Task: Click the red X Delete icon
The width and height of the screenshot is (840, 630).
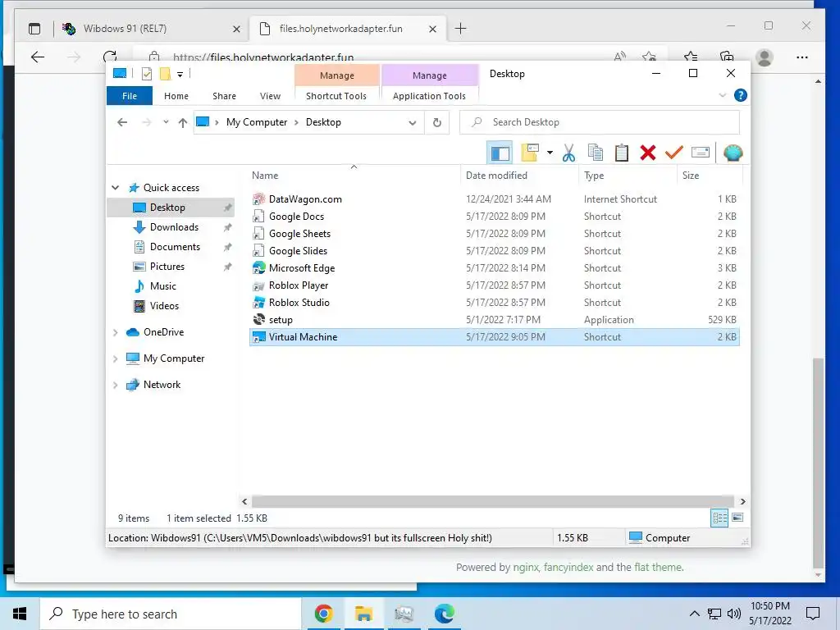Action: pyautogui.click(x=648, y=153)
